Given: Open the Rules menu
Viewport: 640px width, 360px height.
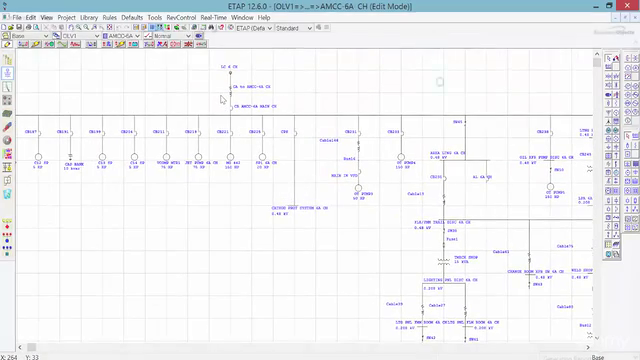Looking at the screenshot, I should point(109,18).
